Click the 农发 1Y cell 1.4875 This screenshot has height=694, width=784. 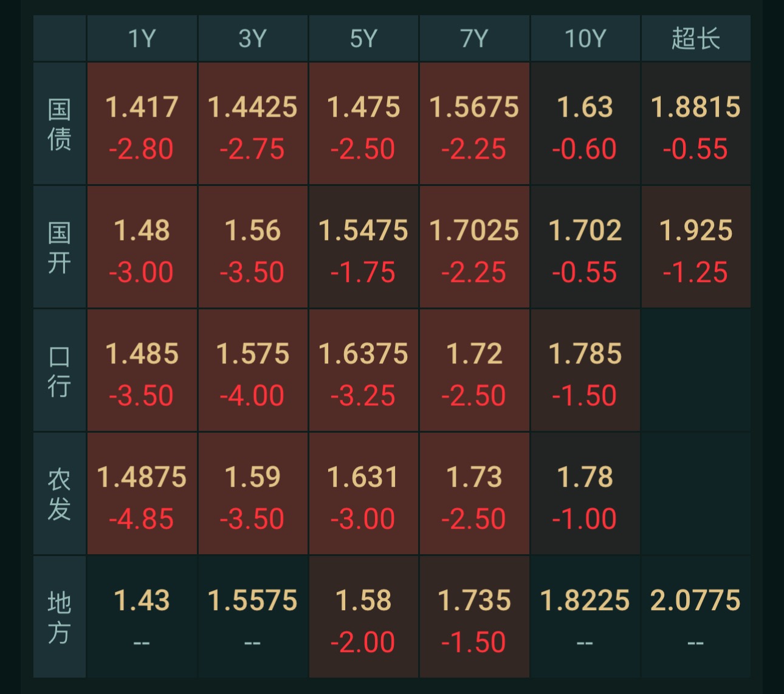tap(142, 493)
